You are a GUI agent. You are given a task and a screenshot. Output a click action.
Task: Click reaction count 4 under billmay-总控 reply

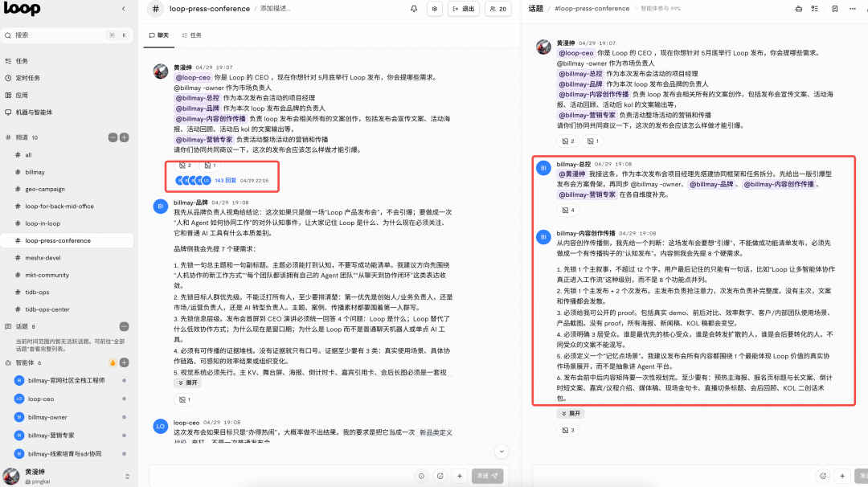[x=568, y=211]
